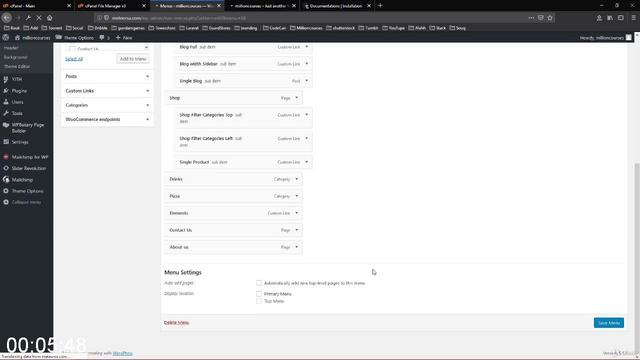Open the comments bubble in admin bar

(104, 38)
